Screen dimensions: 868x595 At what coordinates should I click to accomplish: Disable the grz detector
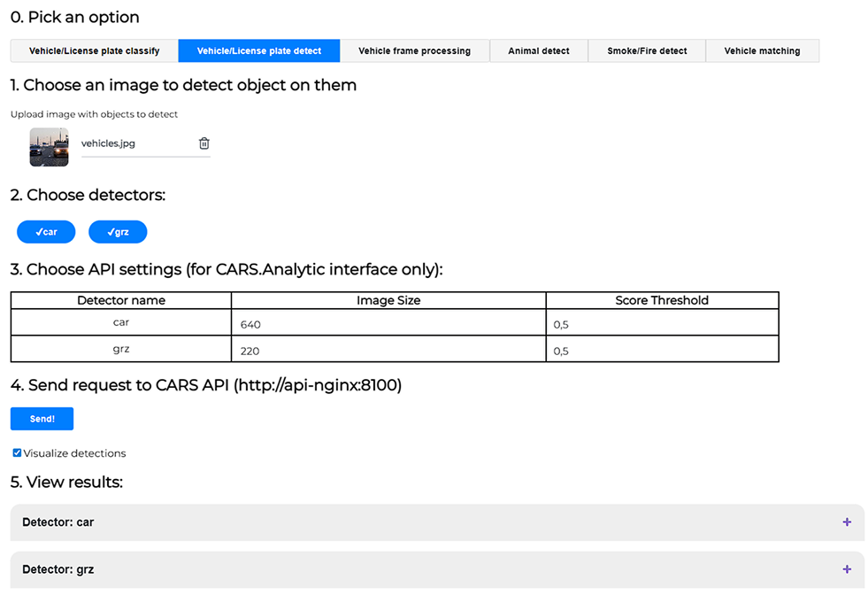[x=118, y=231]
